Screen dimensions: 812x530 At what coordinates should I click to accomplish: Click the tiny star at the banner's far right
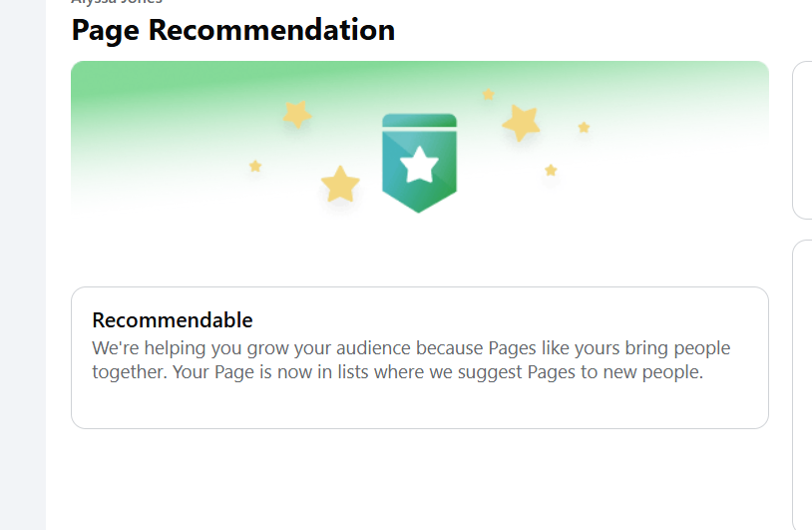click(x=584, y=128)
